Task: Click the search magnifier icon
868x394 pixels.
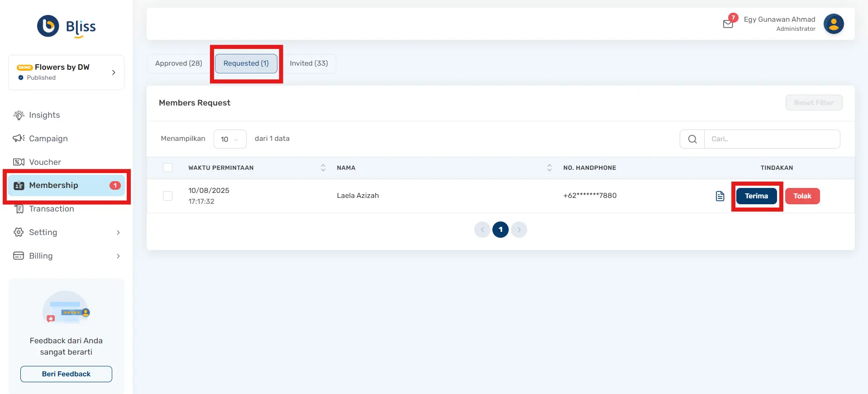Action: click(x=692, y=139)
